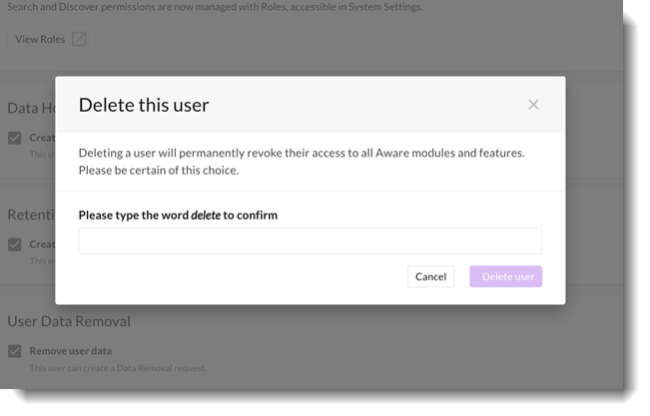650x416 pixels.
Task: Click the warning text about revoking access
Action: pos(302,161)
